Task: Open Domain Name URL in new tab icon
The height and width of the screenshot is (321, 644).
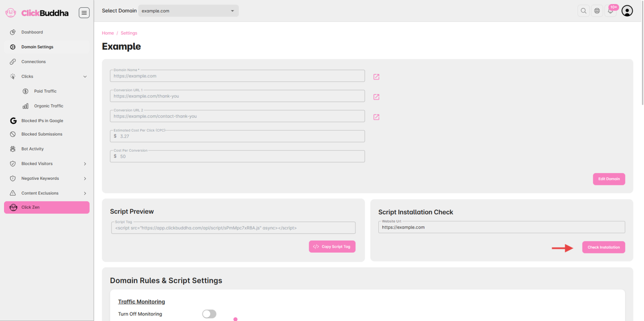Action: pos(376,77)
